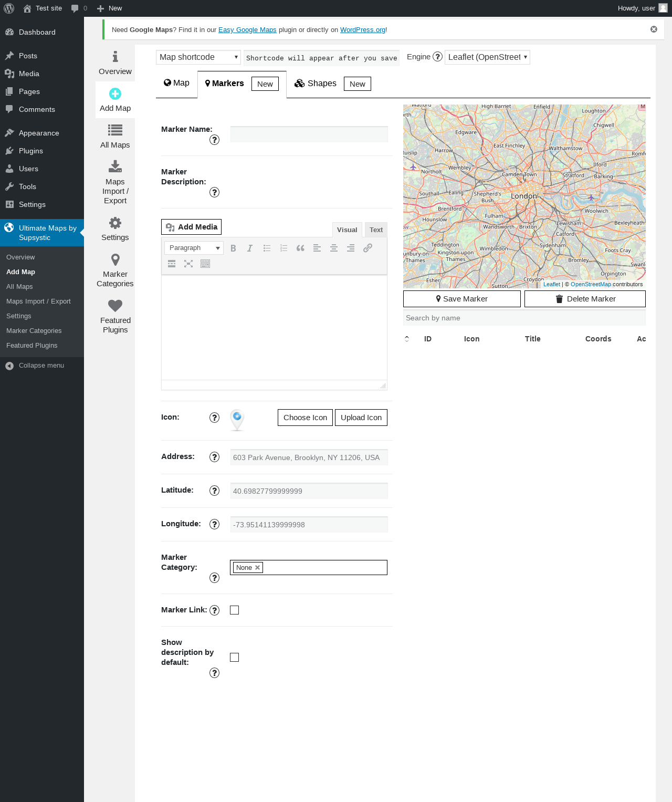Switch to the Shapes tab

click(316, 84)
